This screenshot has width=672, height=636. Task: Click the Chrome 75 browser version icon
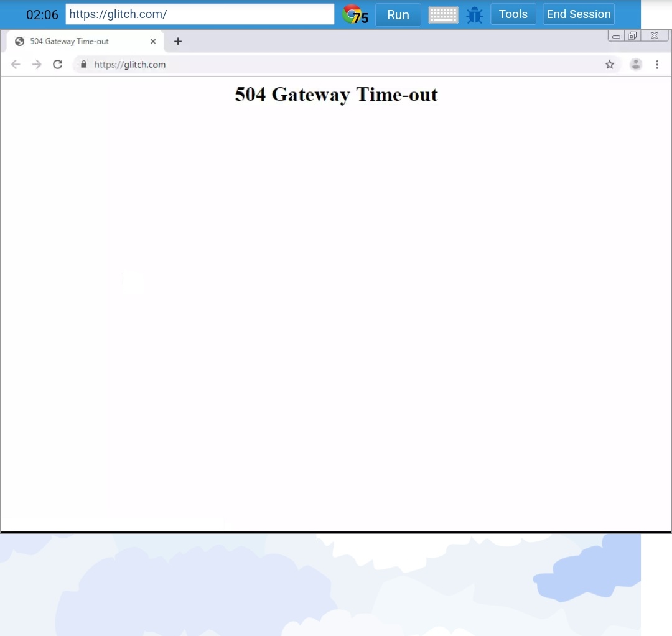[355, 14]
